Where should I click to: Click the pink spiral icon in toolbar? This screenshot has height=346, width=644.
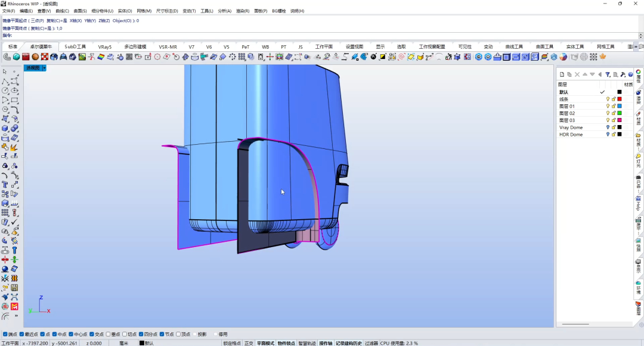(x=402, y=57)
